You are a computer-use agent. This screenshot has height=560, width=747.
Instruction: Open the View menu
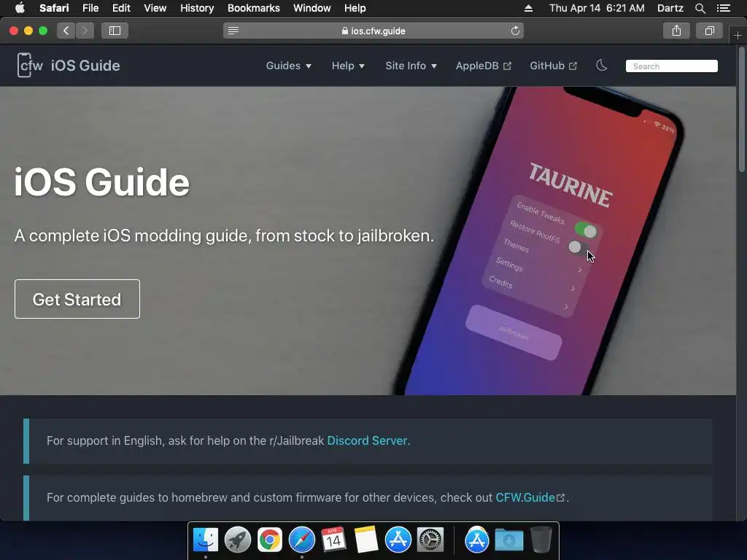(x=155, y=8)
